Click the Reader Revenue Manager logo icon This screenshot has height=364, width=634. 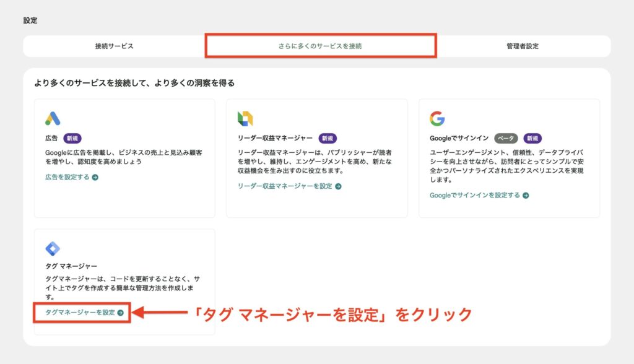pyautogui.click(x=245, y=118)
